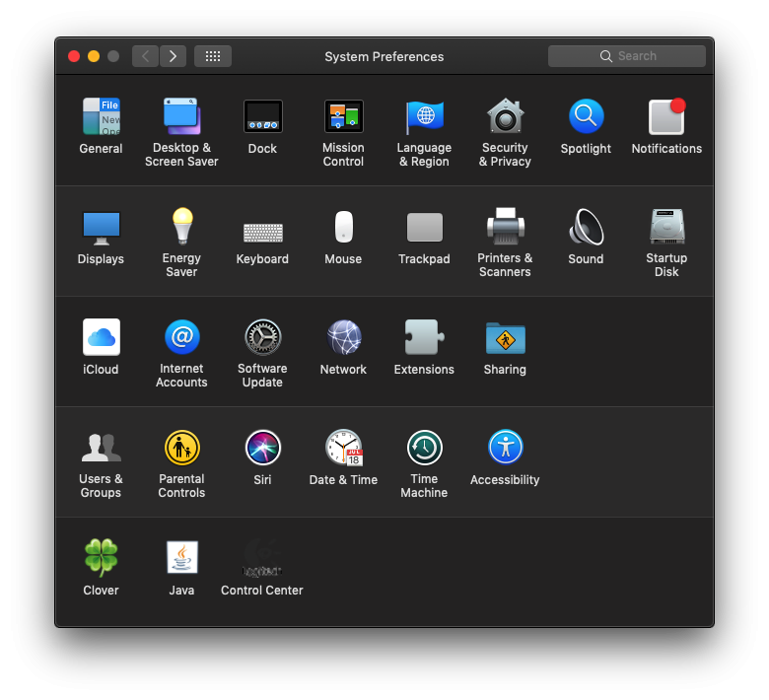Screen dimensions: 769x700
Task: Minimize the System Preferences window
Action: (x=94, y=56)
